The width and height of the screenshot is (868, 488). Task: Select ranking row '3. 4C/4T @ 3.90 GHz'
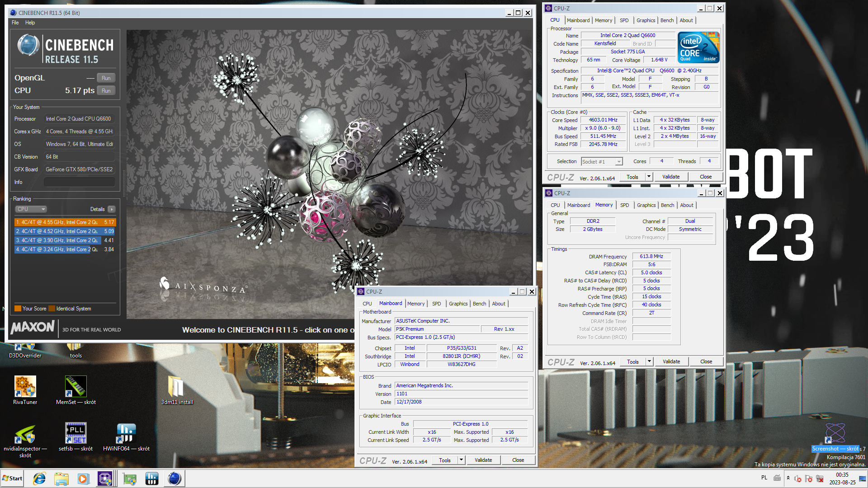pyautogui.click(x=65, y=240)
